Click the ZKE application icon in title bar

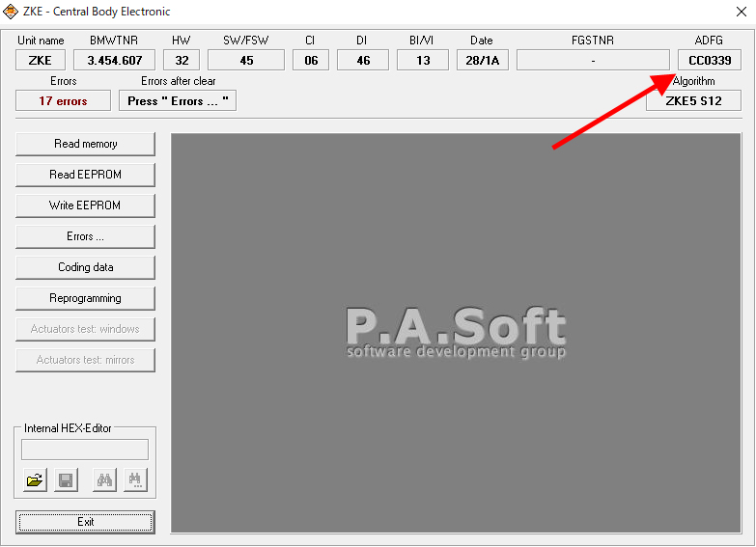coord(10,11)
